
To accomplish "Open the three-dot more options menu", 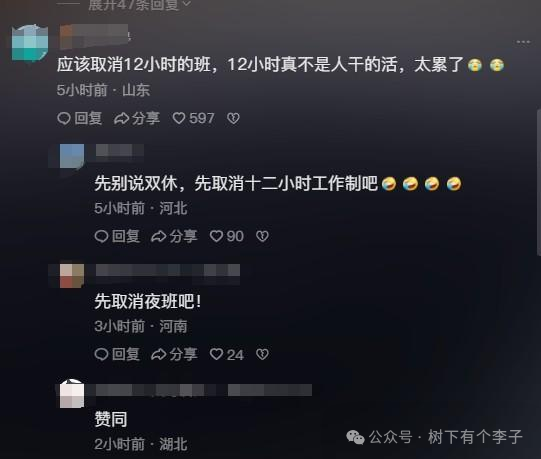I will click(x=523, y=42).
